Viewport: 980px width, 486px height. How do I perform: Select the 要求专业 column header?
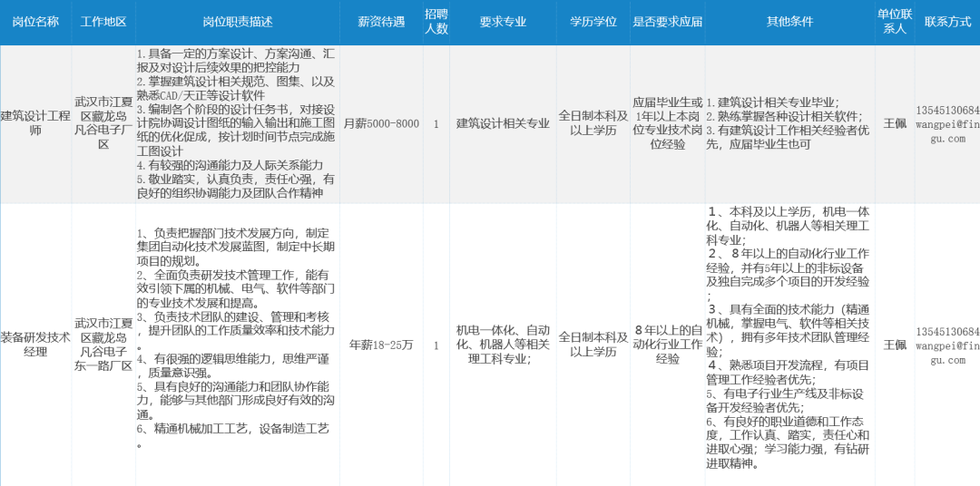[502, 22]
